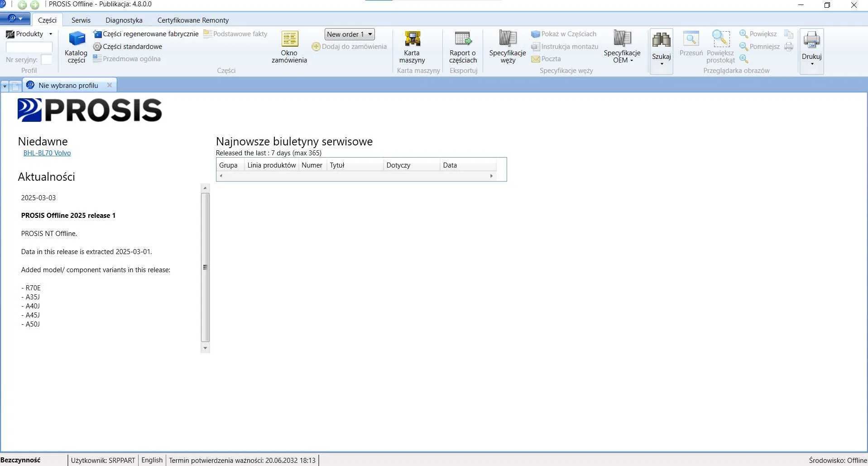
Task: Open the Katalog części parts catalog
Action: pos(76,47)
